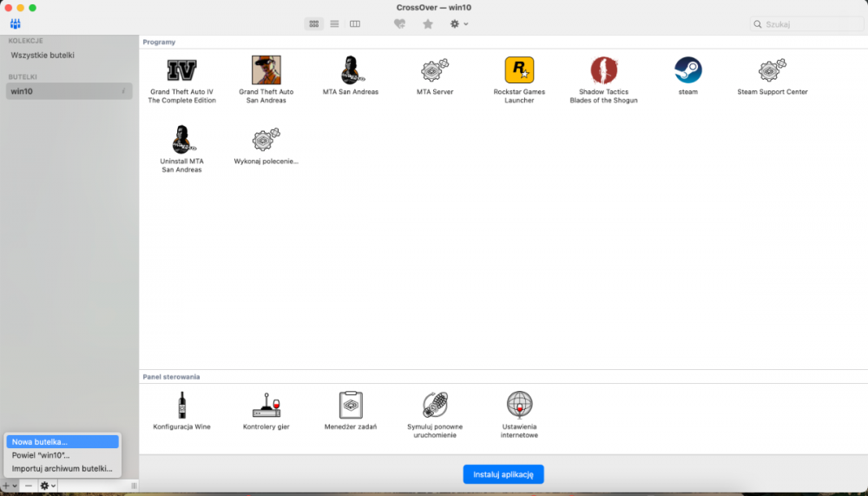Select Wszystkie butelki collection
Viewport: 868px width, 496px height.
43,56
